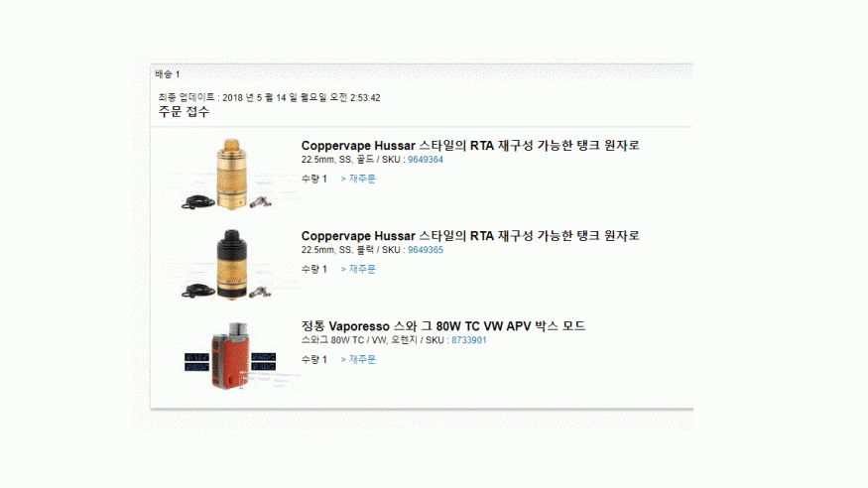Click 수량 1 under the Vaporesso item
Viewport: 868px width, 488px height.
click(313, 359)
